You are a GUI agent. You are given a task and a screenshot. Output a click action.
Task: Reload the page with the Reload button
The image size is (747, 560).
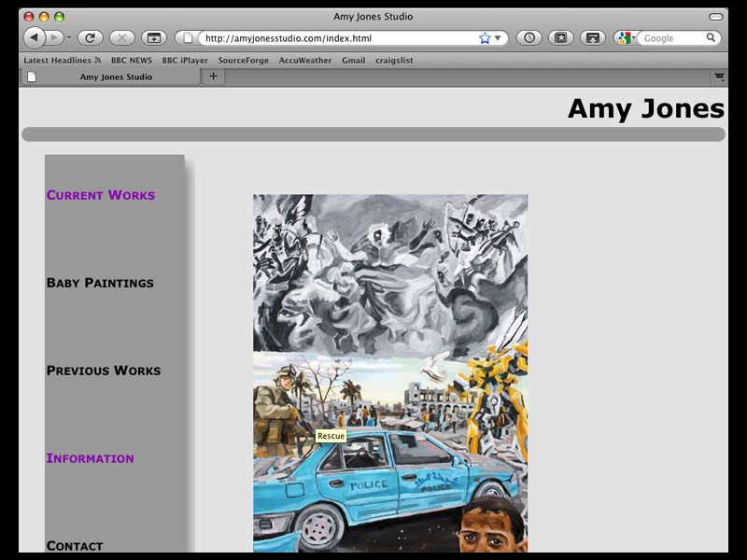[x=90, y=37]
